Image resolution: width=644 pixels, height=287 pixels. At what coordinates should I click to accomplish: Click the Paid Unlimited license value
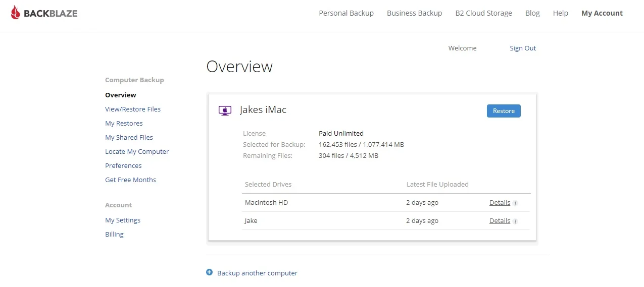pyautogui.click(x=341, y=133)
